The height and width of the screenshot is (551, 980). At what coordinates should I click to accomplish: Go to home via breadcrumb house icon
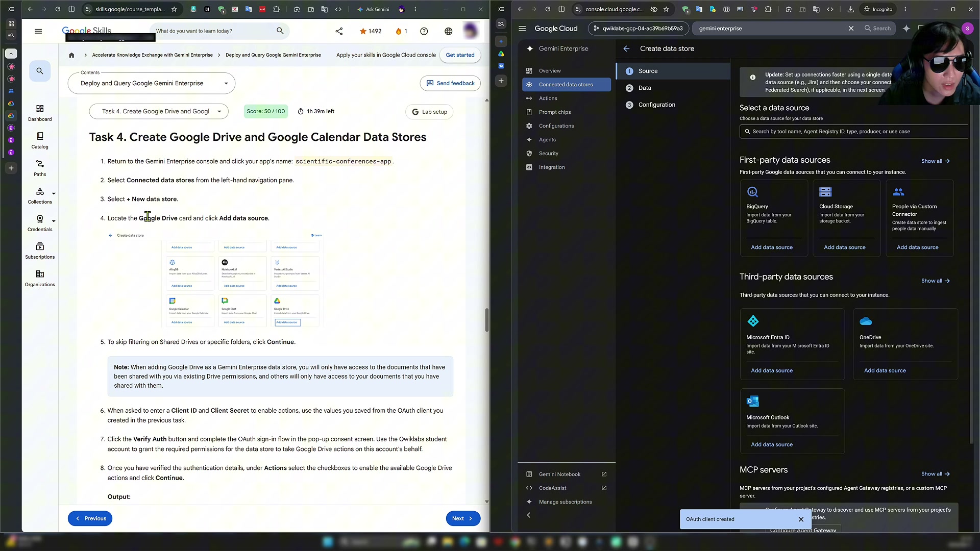71,55
